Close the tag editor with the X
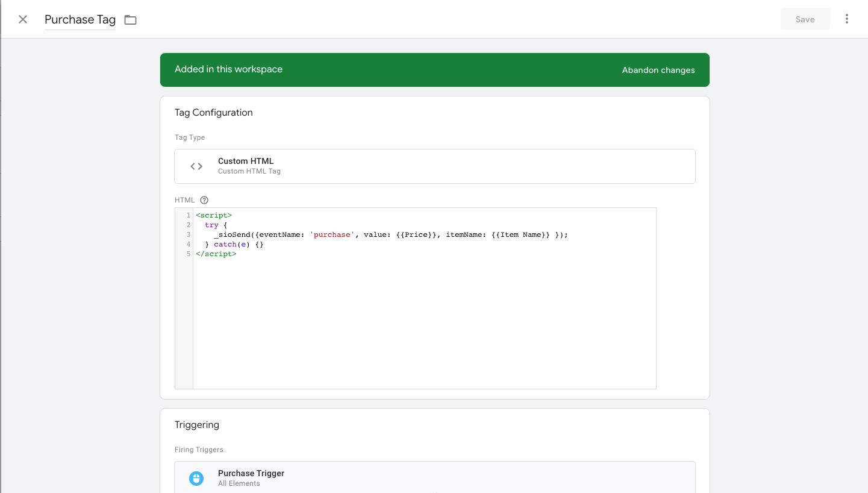The image size is (868, 493). 22,19
